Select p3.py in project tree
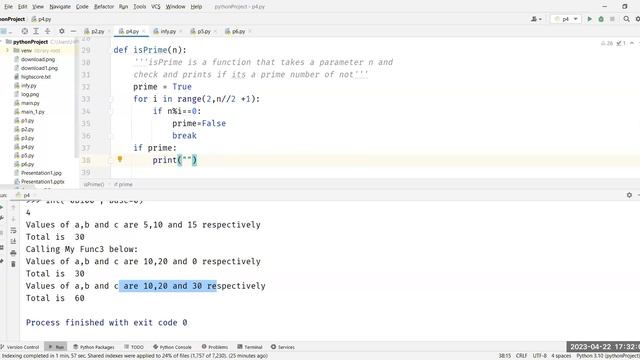This screenshot has height=360, width=640. tap(27, 138)
